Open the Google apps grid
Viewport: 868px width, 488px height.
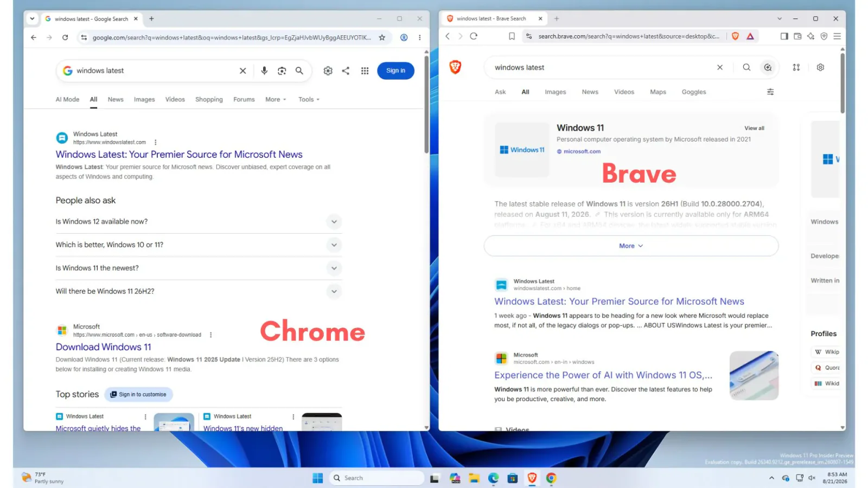pos(365,70)
